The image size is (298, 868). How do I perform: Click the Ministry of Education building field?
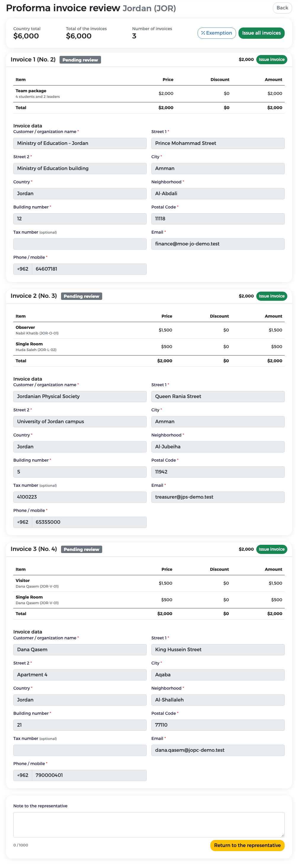[x=80, y=169]
